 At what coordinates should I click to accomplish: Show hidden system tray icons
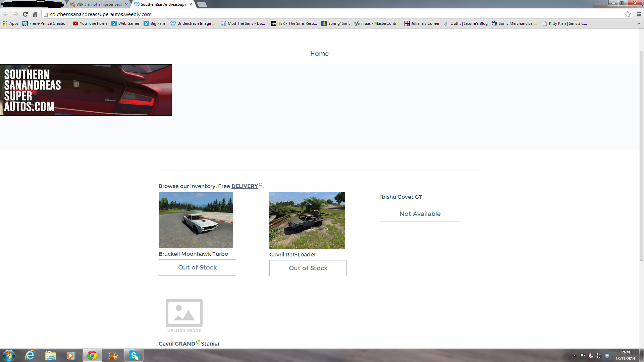pyautogui.click(x=575, y=356)
